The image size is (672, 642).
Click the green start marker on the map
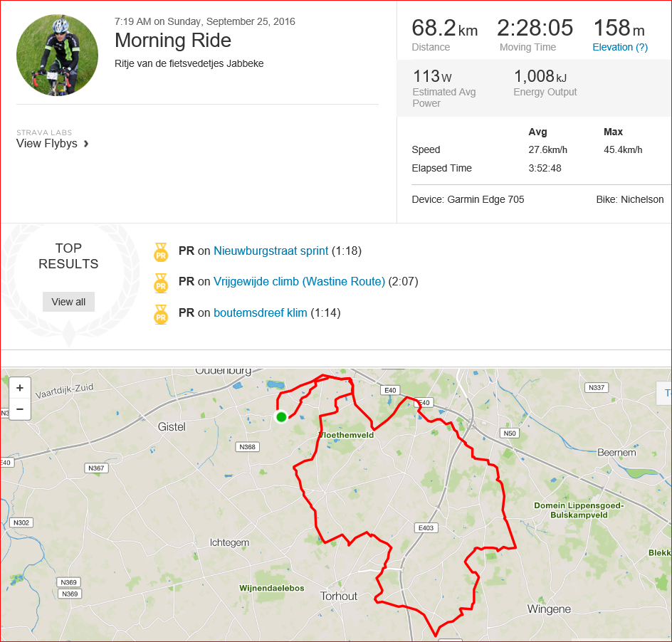pos(281,416)
